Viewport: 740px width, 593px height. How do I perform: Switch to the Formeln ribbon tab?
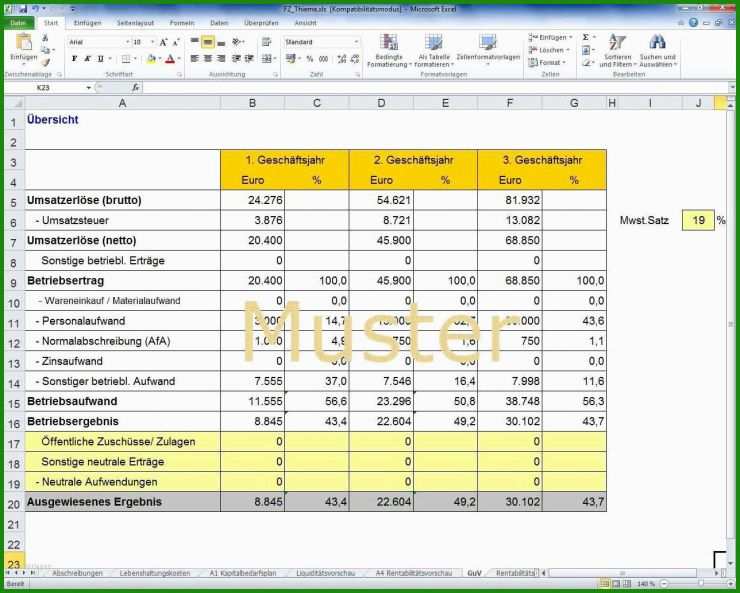coord(182,23)
